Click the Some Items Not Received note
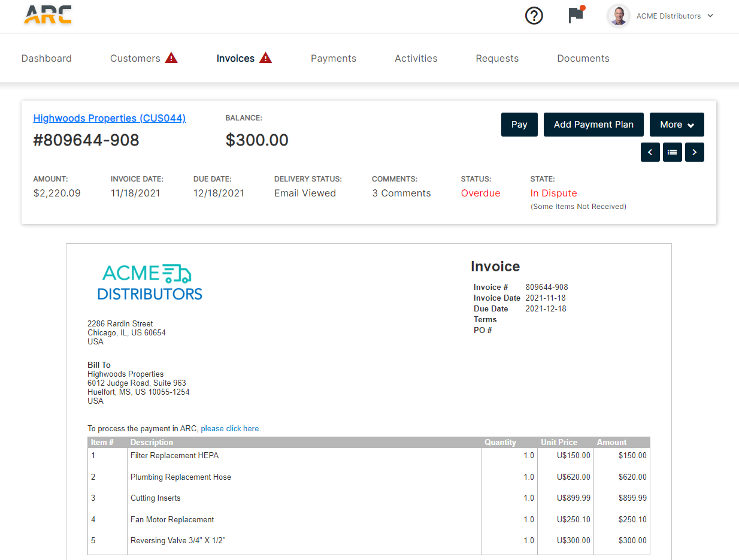 point(579,207)
